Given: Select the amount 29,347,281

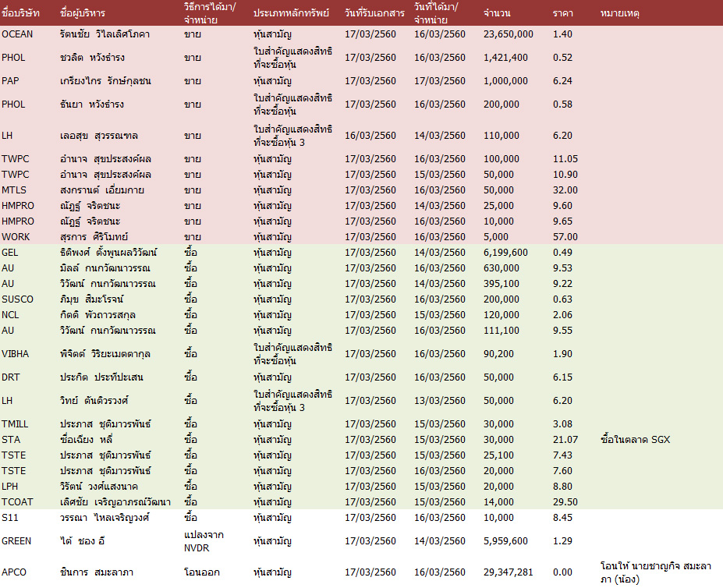Looking at the screenshot, I should [x=509, y=572].
